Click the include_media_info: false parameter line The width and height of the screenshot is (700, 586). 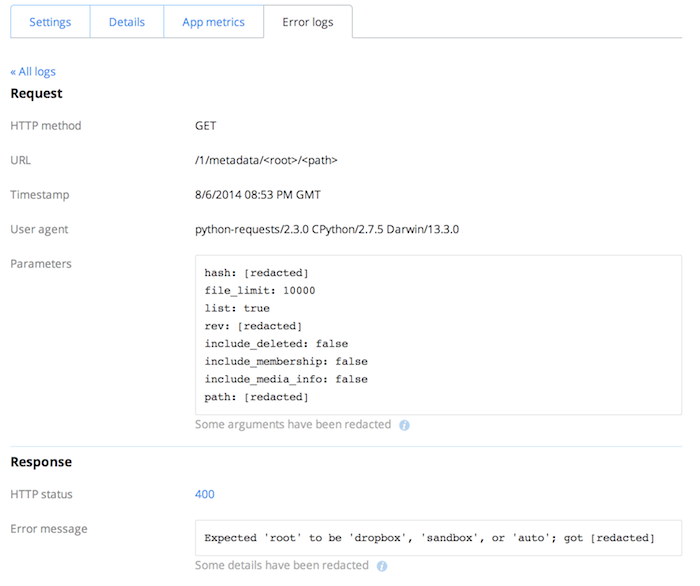[286, 379]
